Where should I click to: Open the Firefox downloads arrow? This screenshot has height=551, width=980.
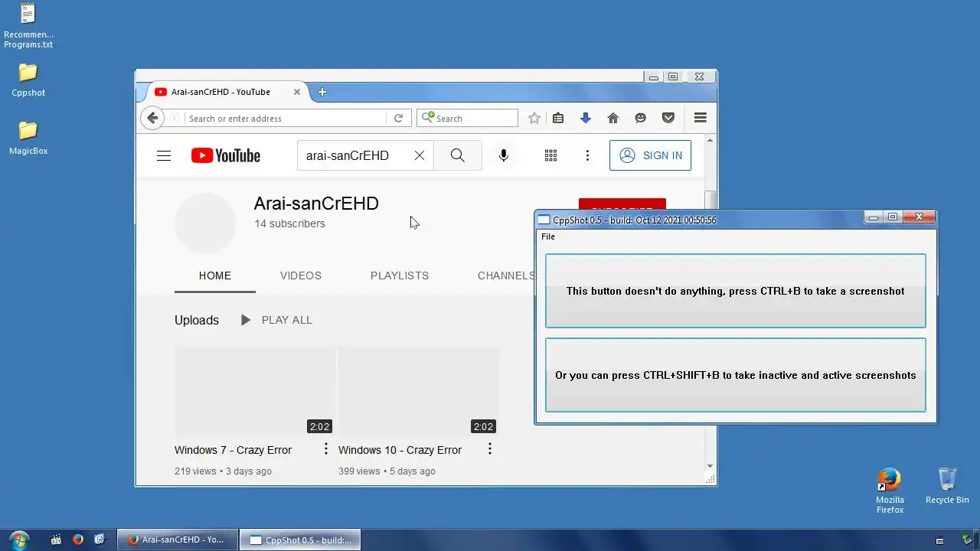586,118
